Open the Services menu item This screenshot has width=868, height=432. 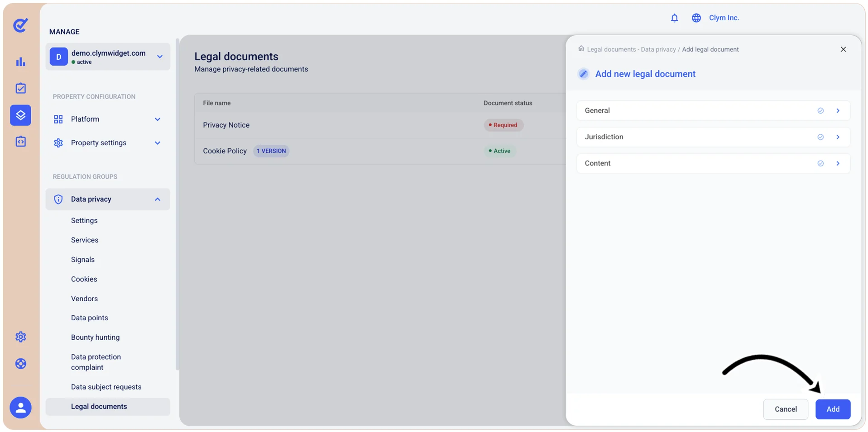85,240
